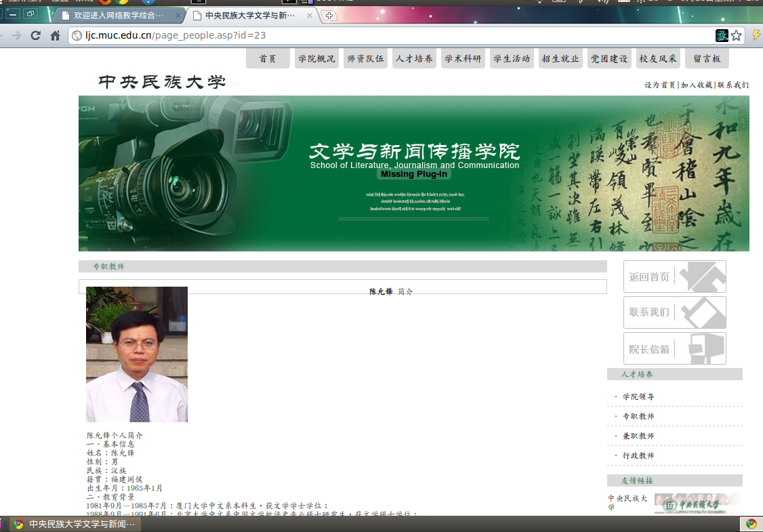This screenshot has height=532, width=763.
Task: Click the Chrome icon in taskbar tray
Action: point(751,524)
